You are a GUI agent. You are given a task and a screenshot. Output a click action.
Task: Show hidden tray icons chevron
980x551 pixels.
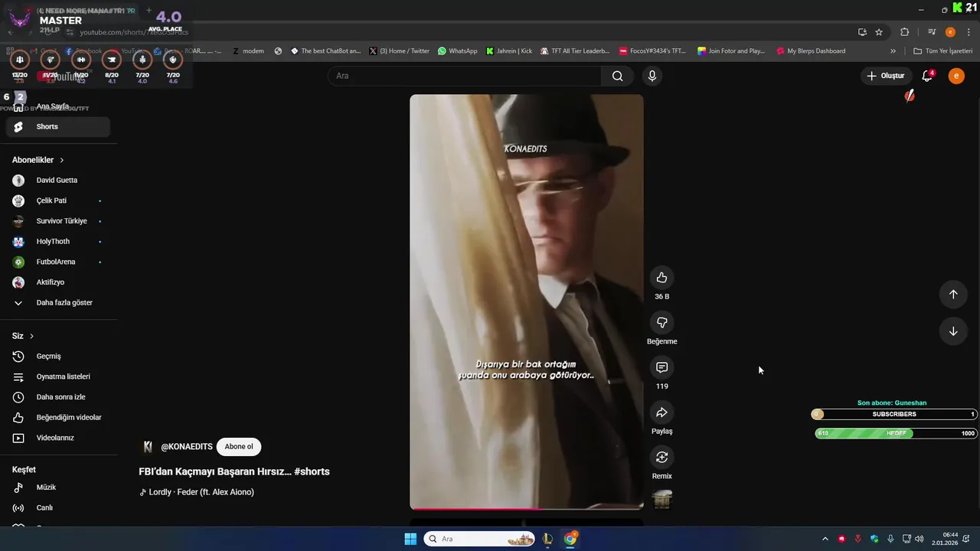coord(825,539)
